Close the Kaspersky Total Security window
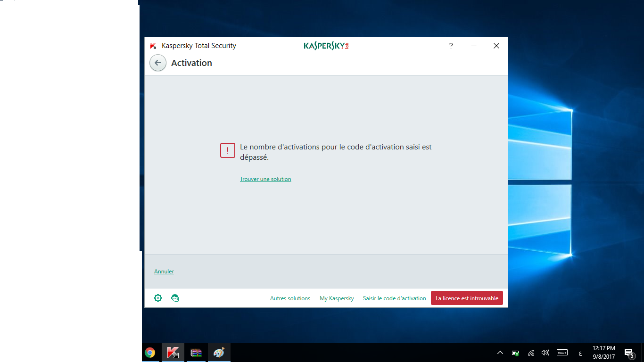Screen dimensions: 644x362 point(496,46)
